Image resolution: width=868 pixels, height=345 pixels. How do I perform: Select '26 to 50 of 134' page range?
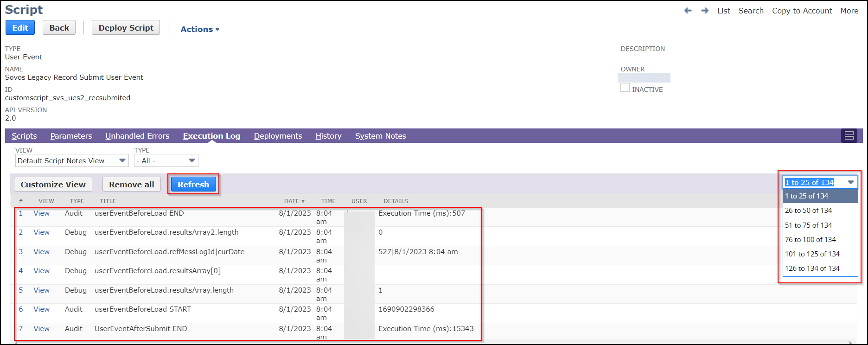808,211
